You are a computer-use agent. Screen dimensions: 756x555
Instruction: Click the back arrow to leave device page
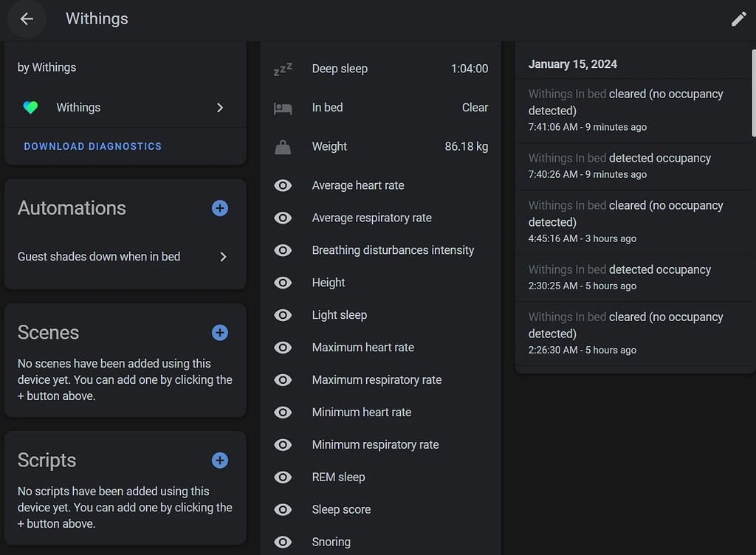(x=27, y=19)
